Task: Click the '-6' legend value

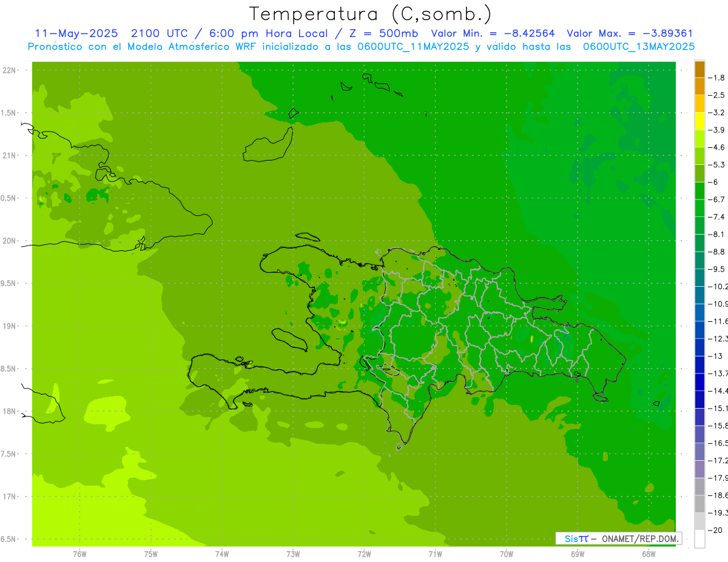Action: pos(713,182)
